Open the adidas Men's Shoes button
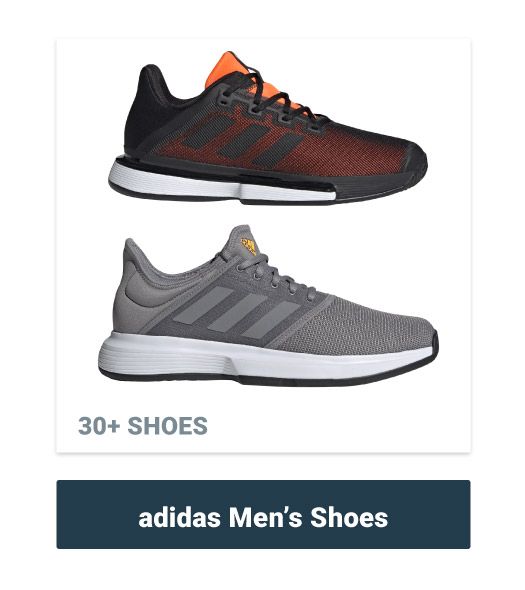Viewport: 525px width, 590px height. point(263,514)
